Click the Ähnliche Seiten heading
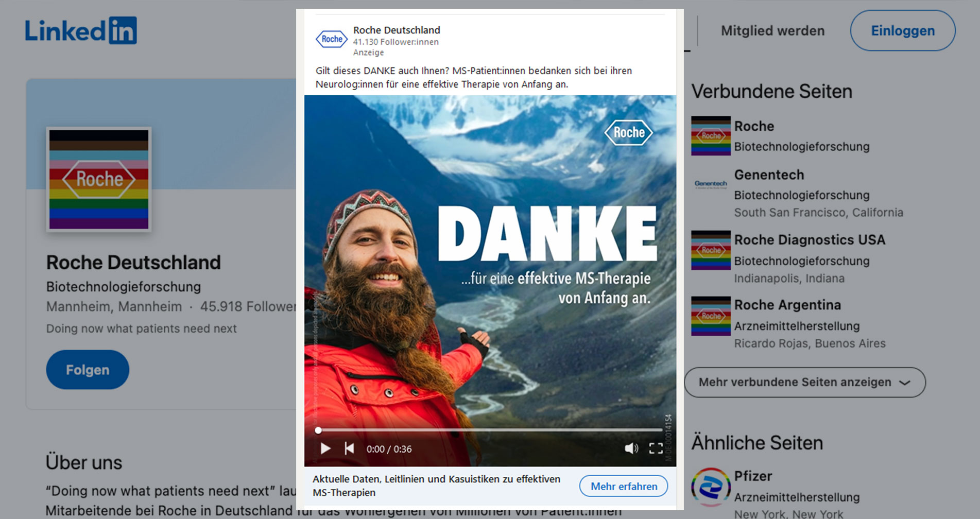Image resolution: width=980 pixels, height=519 pixels. click(x=757, y=443)
